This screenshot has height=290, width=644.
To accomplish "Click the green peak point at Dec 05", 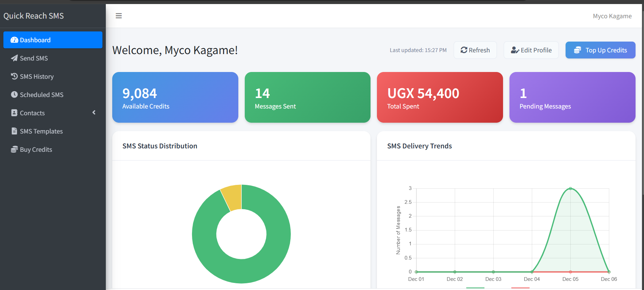I will [570, 189].
